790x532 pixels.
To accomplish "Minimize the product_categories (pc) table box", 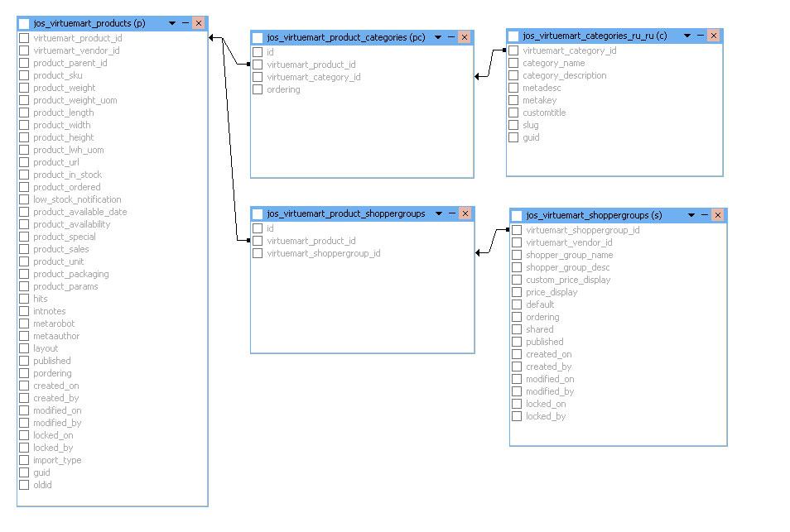I will (451, 37).
